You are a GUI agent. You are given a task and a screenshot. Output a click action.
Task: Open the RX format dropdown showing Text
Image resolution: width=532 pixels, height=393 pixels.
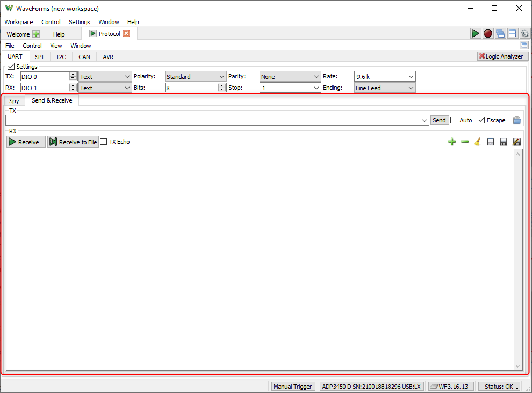105,88
